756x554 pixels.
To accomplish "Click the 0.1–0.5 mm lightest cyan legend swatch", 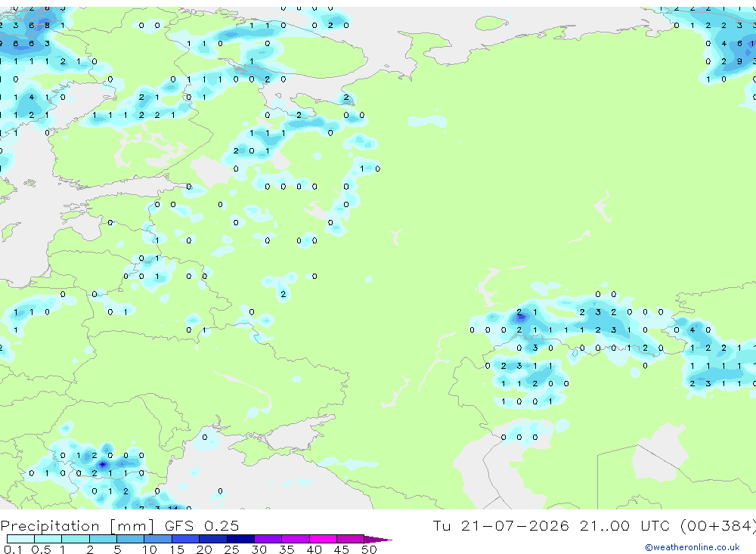I will coord(20,539).
